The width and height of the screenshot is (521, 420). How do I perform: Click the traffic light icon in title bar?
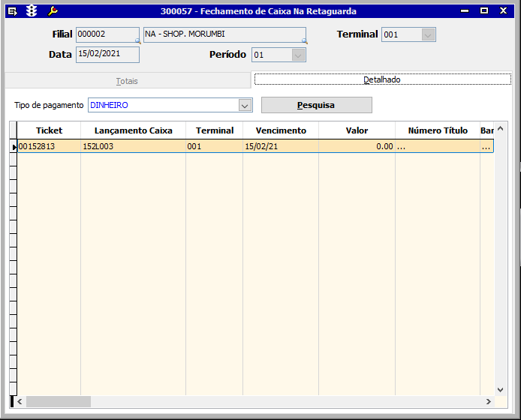click(x=32, y=11)
